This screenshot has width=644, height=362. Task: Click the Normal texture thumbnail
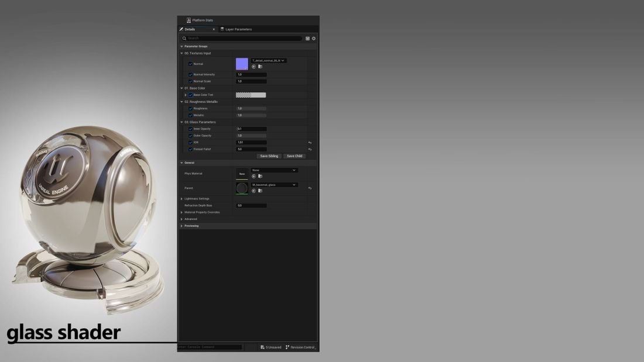coord(242,64)
